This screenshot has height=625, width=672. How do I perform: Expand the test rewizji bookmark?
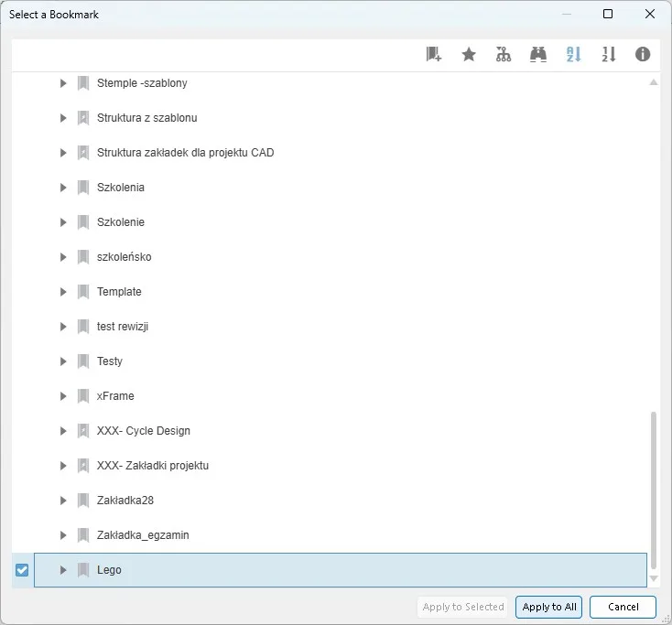[x=63, y=327]
